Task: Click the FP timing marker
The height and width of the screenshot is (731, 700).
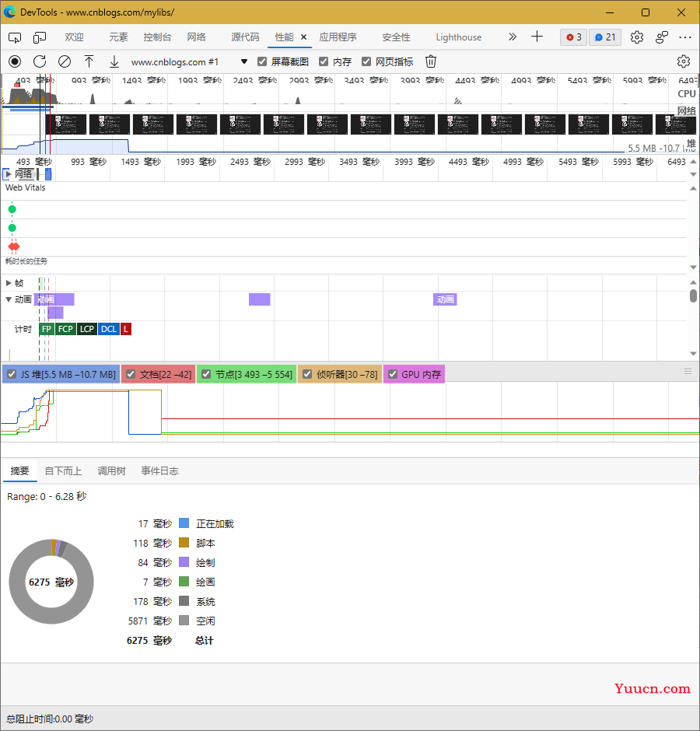Action: pyautogui.click(x=46, y=329)
